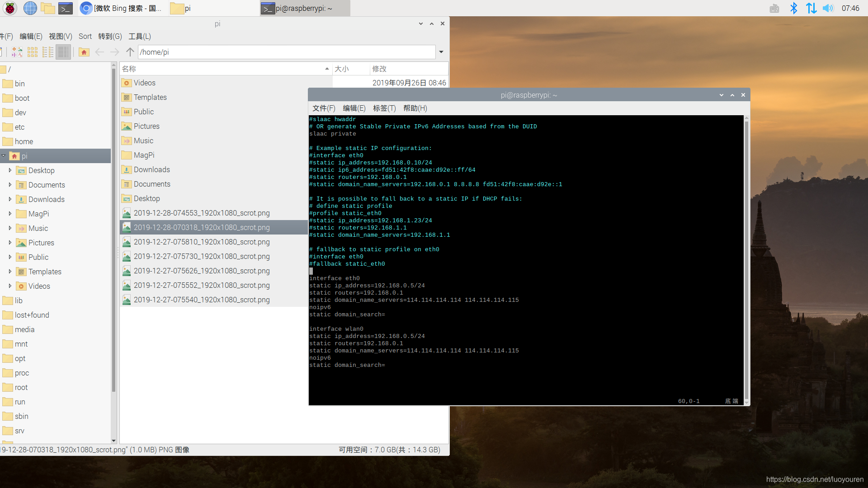
Task: Select the Templates folder in file list
Action: pos(150,97)
